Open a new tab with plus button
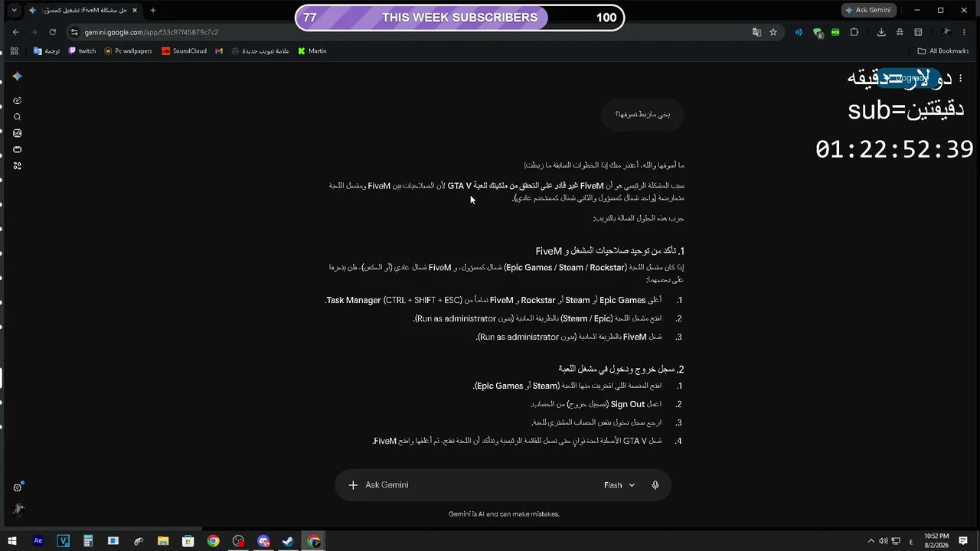The width and height of the screenshot is (980, 551). [152, 10]
